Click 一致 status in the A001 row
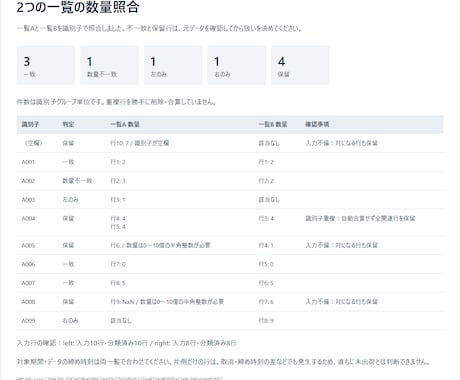The image size is (460, 380). (68, 162)
